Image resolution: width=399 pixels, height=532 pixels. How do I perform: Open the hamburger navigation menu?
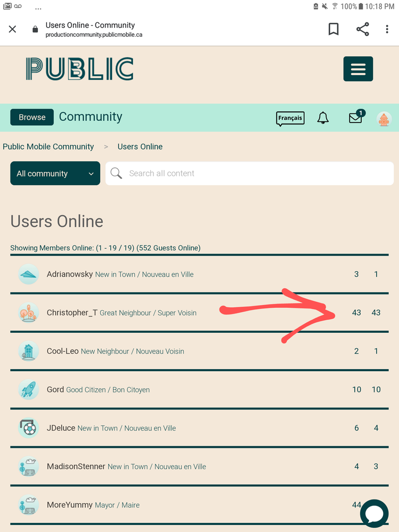pos(358,69)
